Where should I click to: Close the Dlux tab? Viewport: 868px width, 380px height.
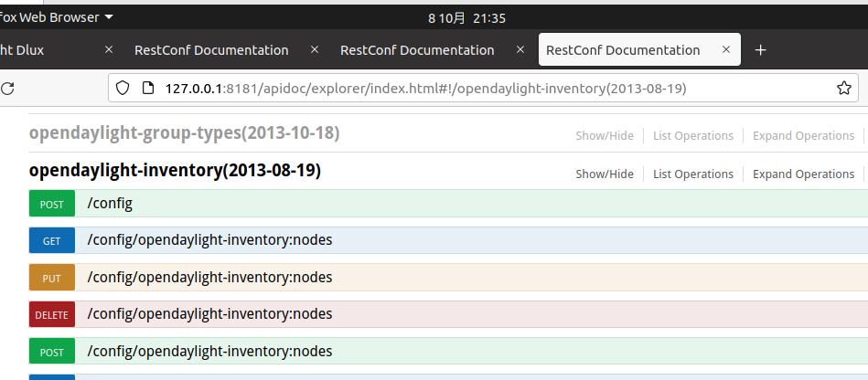point(109,50)
